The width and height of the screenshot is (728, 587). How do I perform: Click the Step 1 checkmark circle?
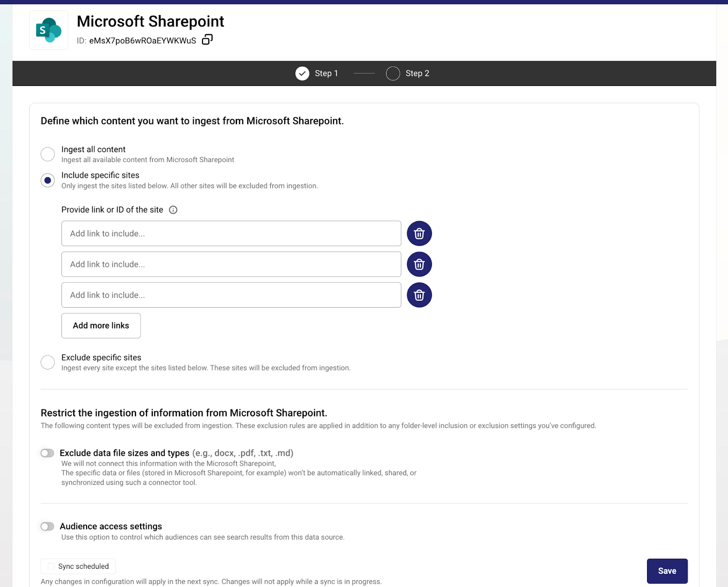302,73
